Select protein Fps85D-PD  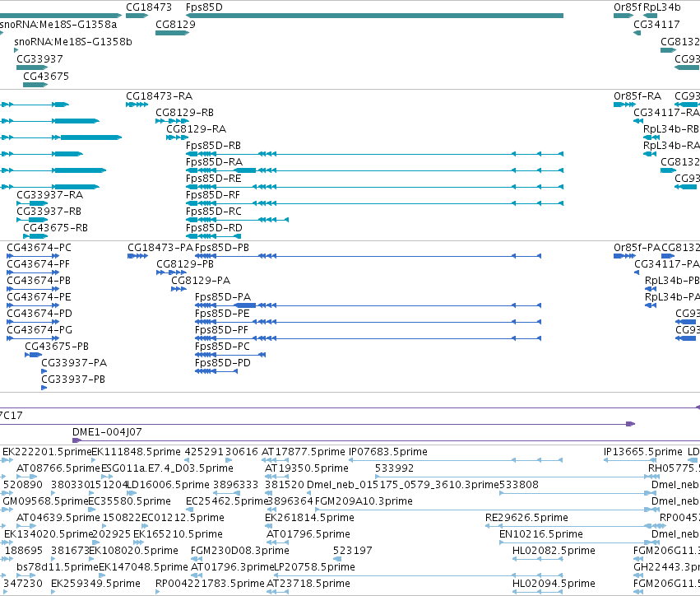(x=223, y=363)
